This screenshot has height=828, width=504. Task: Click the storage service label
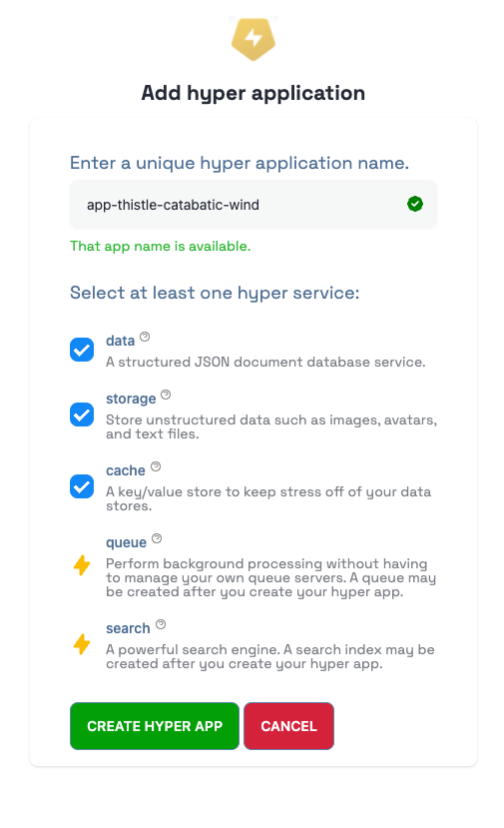(131, 399)
